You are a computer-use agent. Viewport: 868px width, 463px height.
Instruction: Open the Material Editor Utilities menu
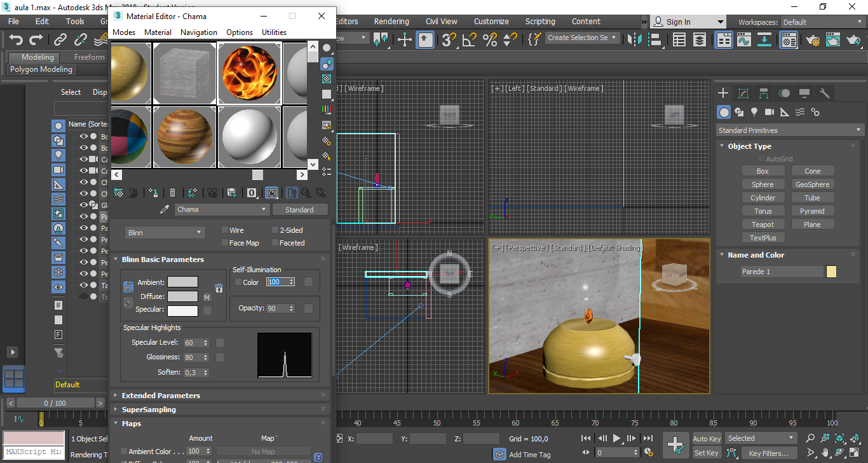point(274,32)
